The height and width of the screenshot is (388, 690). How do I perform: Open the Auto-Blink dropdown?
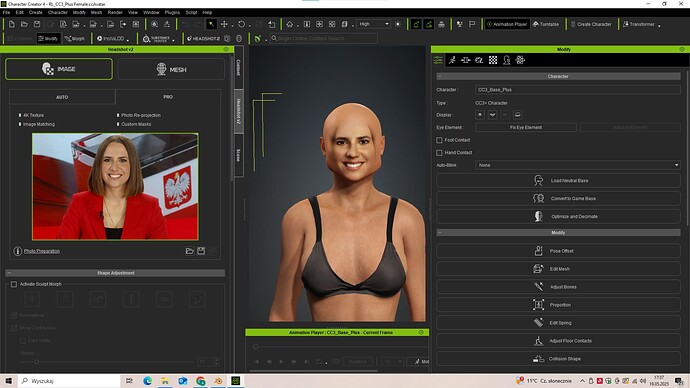pos(578,165)
